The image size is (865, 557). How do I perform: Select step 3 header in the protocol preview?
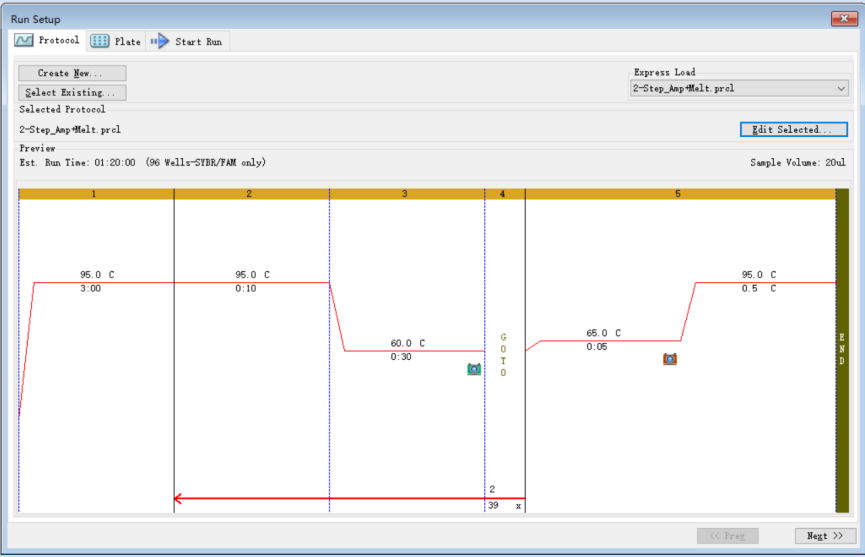click(407, 194)
